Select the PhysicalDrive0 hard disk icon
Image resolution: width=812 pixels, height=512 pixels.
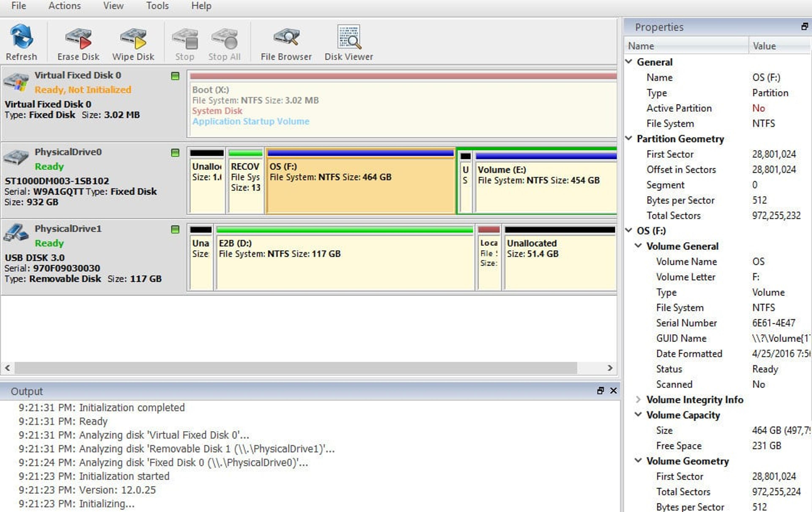[15, 158]
